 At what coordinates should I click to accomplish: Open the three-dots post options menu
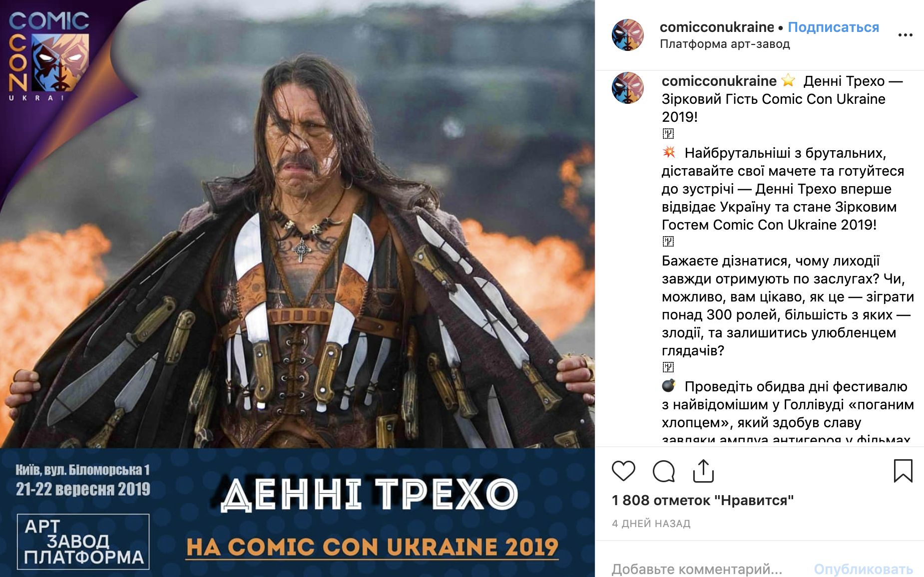(x=905, y=35)
